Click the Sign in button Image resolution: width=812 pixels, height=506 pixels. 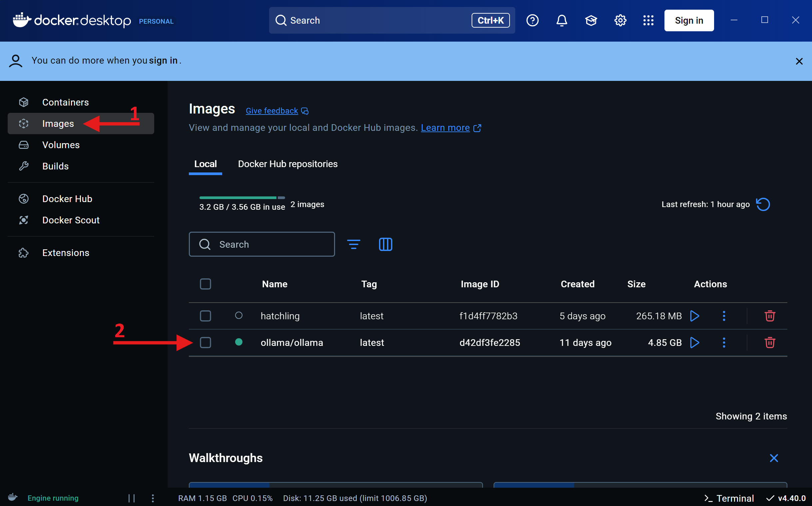click(x=689, y=20)
